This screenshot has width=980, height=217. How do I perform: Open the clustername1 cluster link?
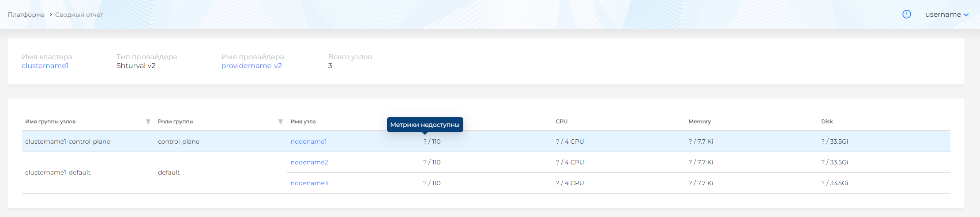click(x=45, y=66)
